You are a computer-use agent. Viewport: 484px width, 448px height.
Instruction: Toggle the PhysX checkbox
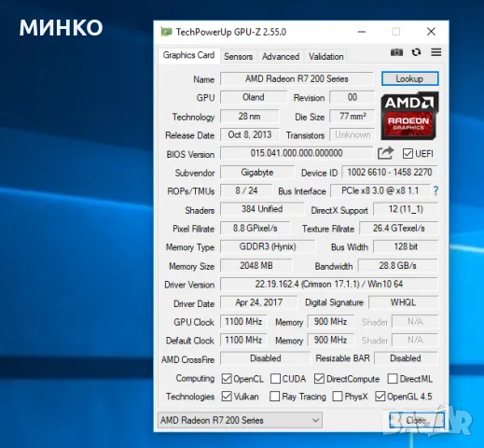coord(338,397)
